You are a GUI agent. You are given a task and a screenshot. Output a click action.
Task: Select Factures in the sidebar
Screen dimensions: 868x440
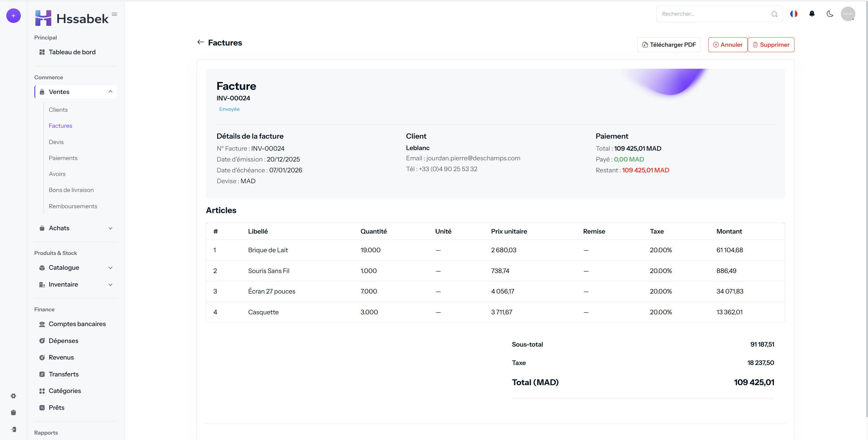click(60, 126)
